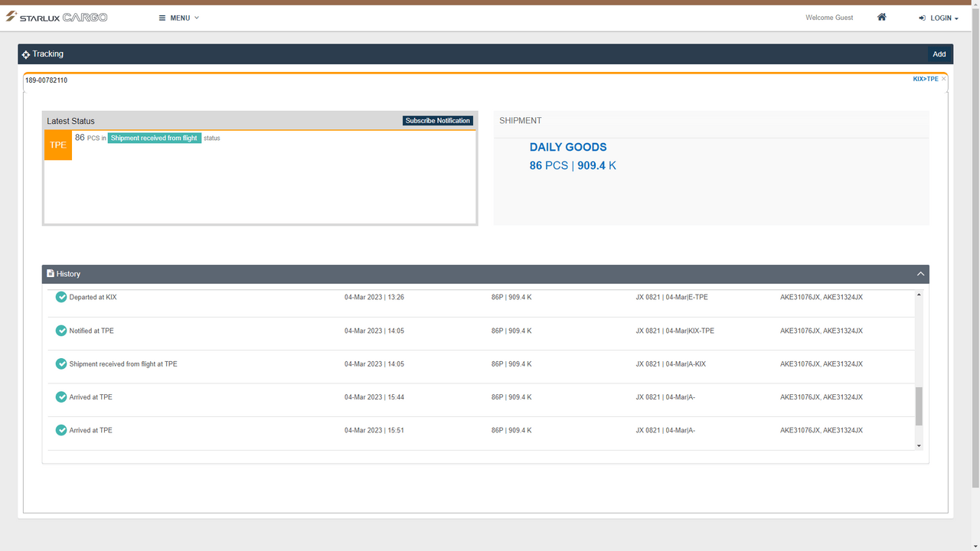Click Departed at KIX row text
Image resolution: width=980 pixels, height=551 pixels.
[93, 297]
